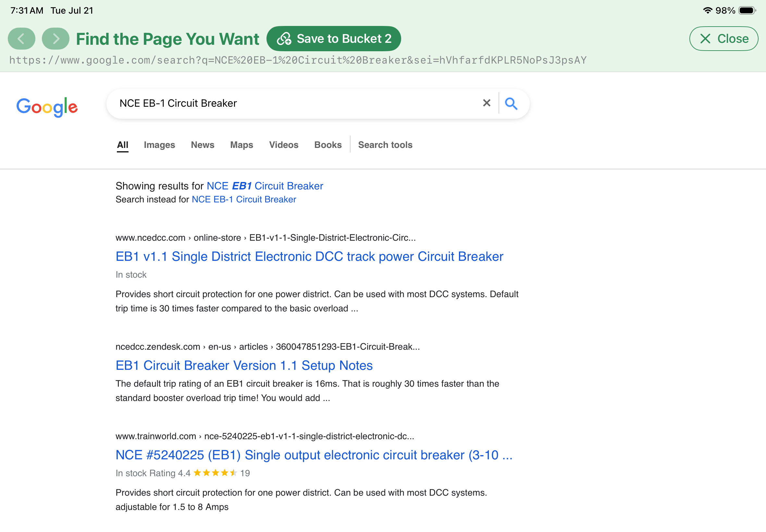The image size is (766, 532).
Task: Switch to the Images tab
Action: (x=159, y=145)
